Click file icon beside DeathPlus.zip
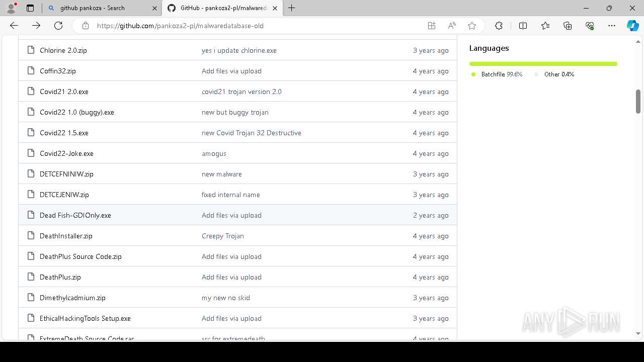This screenshot has height=362, width=644. 31,277
